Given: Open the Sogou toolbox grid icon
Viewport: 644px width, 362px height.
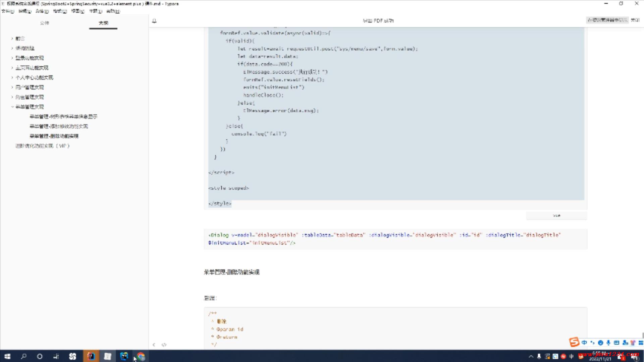Looking at the screenshot, I should (x=641, y=343).
